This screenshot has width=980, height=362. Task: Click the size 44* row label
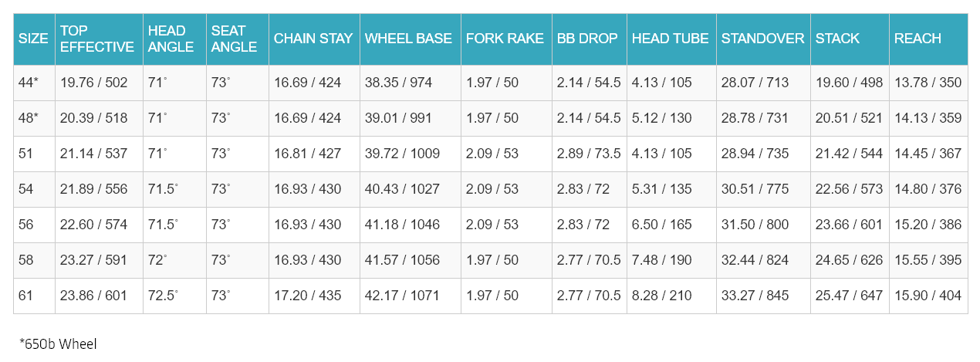pyautogui.click(x=29, y=83)
